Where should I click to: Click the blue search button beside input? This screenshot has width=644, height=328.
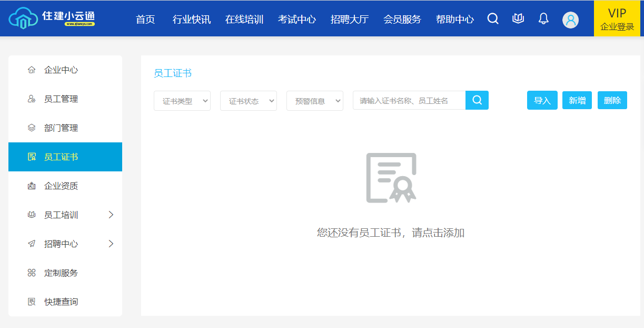pos(477,100)
